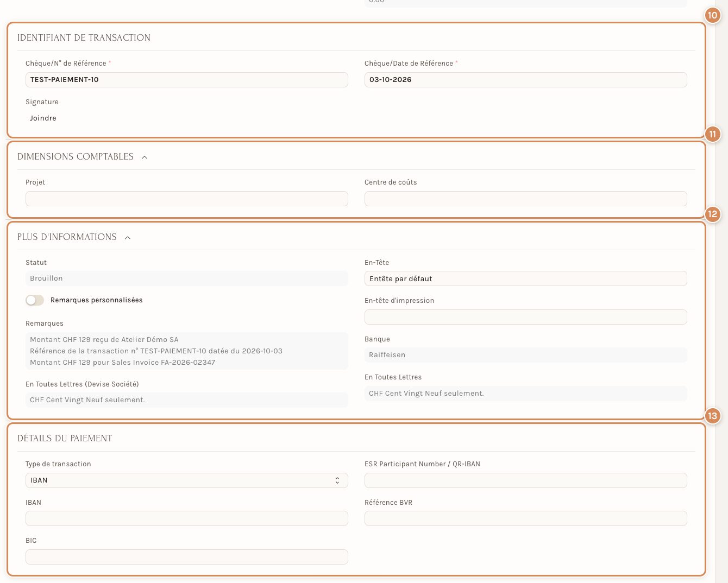Click the Remarques personnalisées label
728x583 pixels.
[97, 300]
